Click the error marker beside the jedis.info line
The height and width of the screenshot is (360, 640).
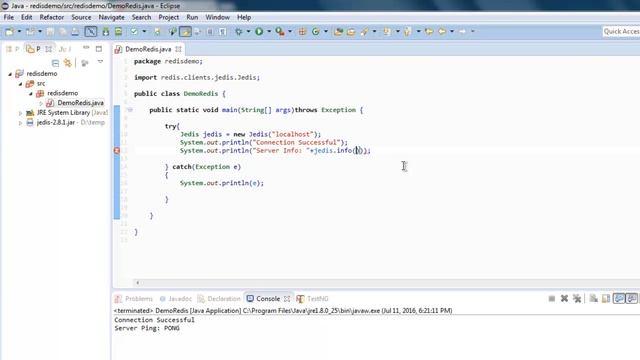[x=116, y=151]
